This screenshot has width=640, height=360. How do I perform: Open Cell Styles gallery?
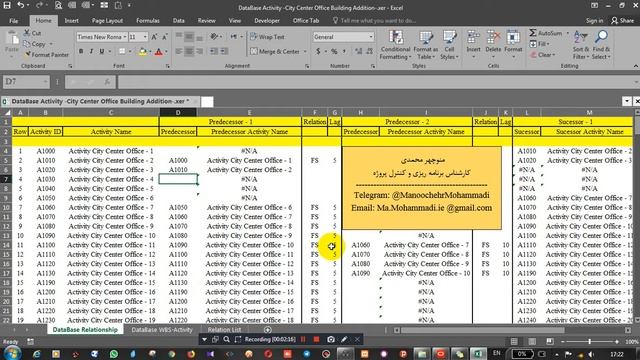[449, 45]
